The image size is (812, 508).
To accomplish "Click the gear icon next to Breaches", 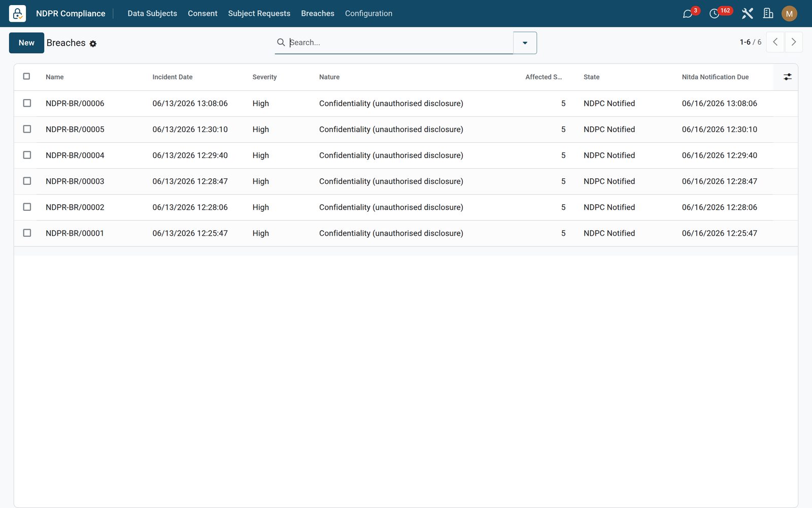I will (x=93, y=44).
